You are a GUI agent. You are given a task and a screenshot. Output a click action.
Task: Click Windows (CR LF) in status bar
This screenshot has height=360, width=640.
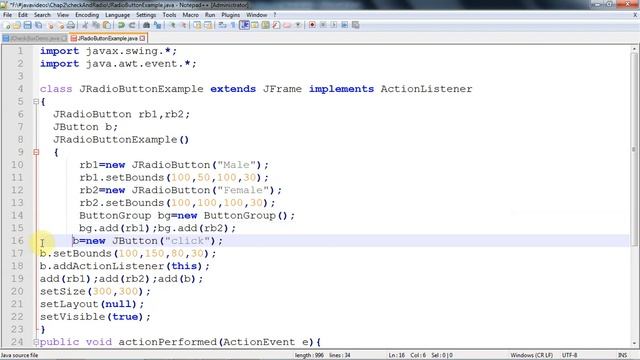(x=531, y=355)
